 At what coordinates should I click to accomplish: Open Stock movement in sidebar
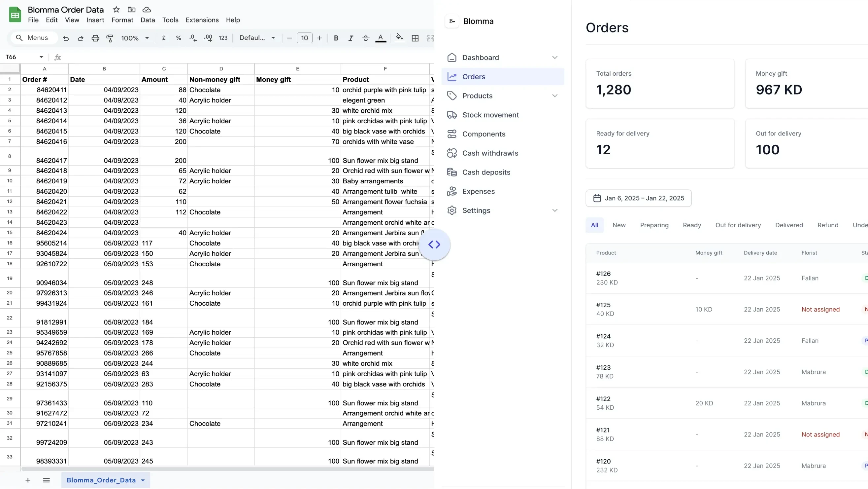pyautogui.click(x=490, y=115)
